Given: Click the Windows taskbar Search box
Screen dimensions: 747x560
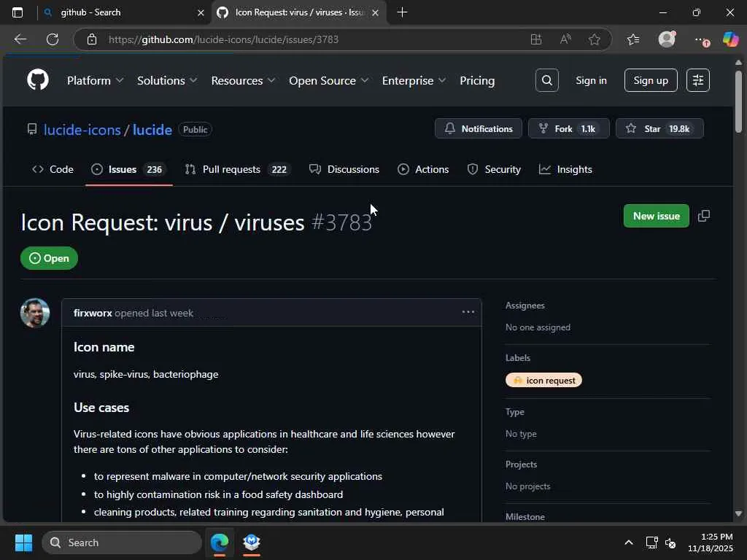Looking at the screenshot, I should 122,542.
